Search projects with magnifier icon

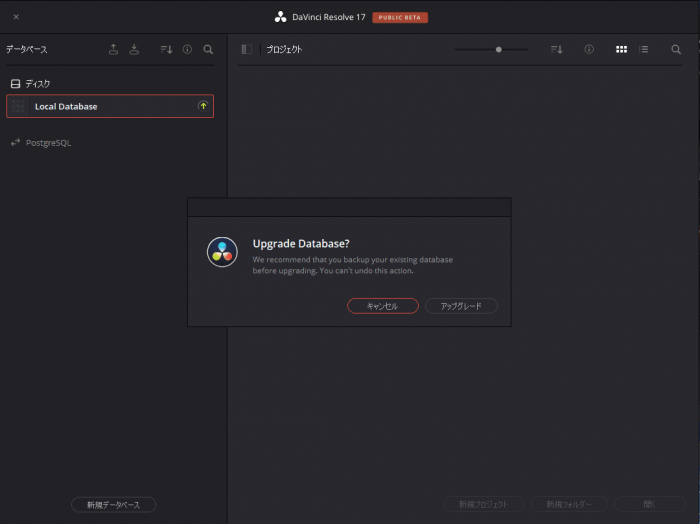point(676,49)
